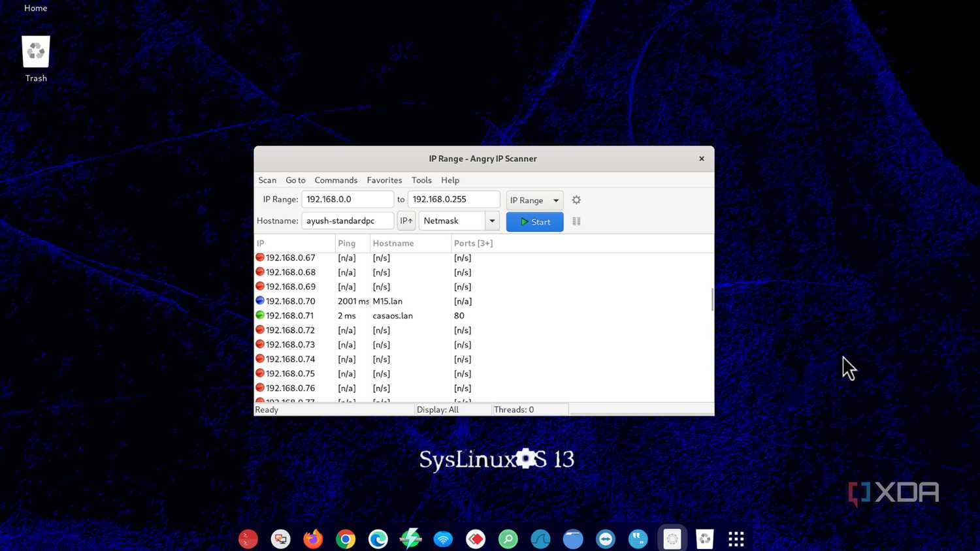Open the remote desktop monitors icon in dock
The image size is (980, 551).
(x=281, y=539)
